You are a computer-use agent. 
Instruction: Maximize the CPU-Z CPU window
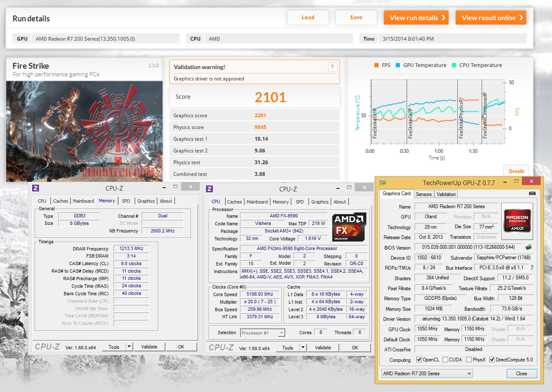[349, 187]
